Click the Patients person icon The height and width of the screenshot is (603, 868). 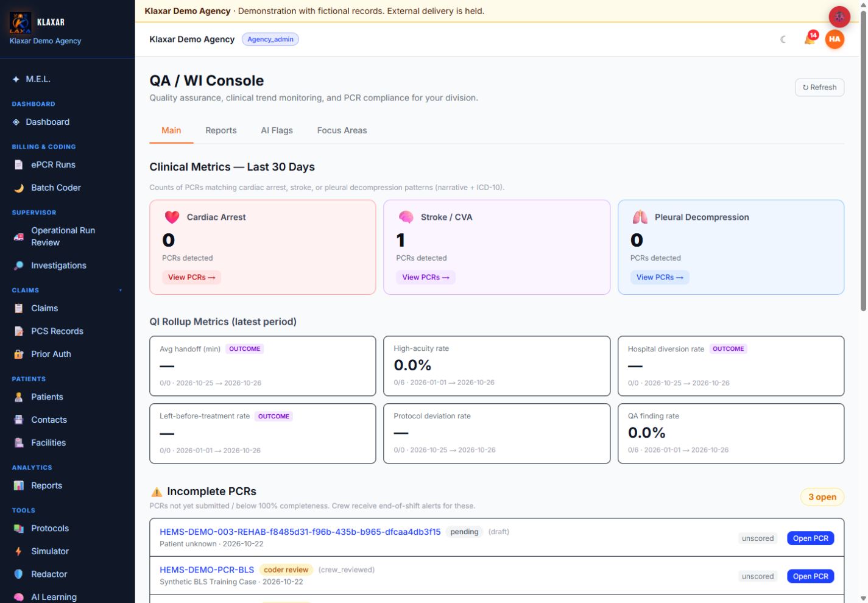click(x=19, y=397)
